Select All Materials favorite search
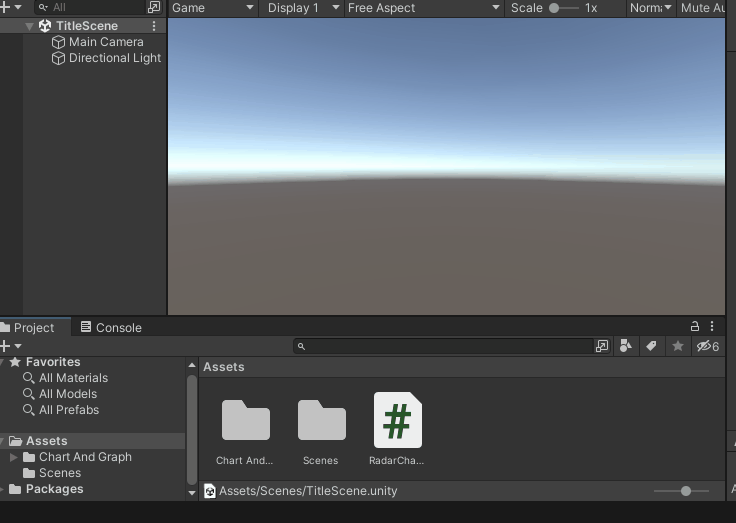This screenshot has width=736, height=523. pyautogui.click(x=73, y=378)
